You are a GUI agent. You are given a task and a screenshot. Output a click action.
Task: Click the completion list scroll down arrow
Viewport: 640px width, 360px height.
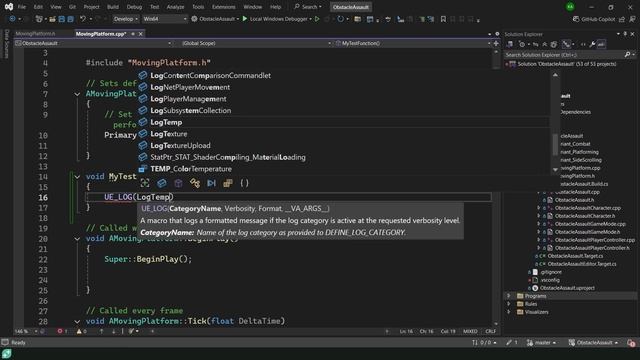coord(555,169)
